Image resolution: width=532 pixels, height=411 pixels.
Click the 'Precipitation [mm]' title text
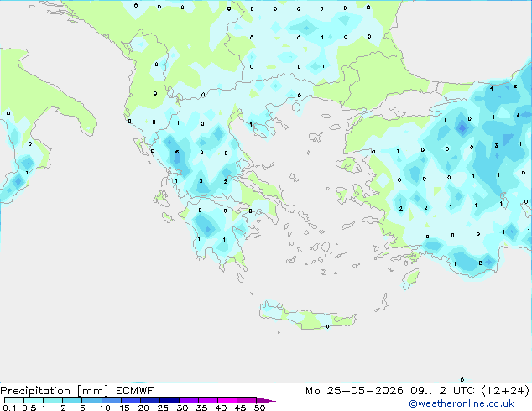click(55, 391)
